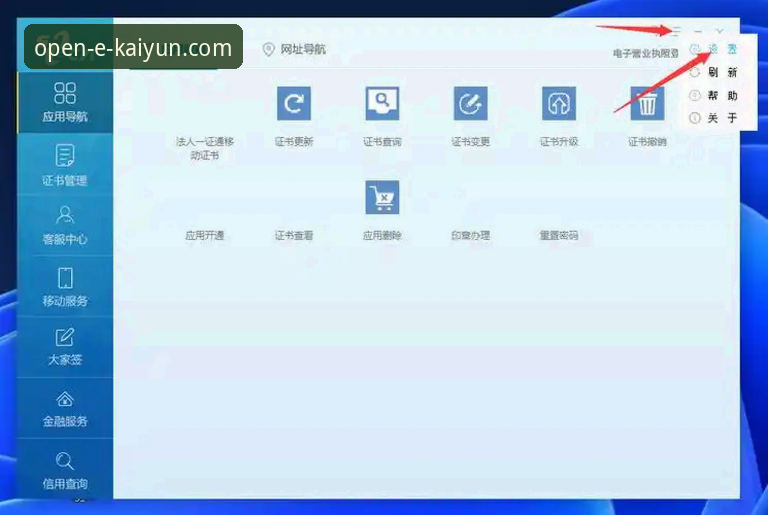Viewport: 768px width, 515px height.
Task: Open the 证书管理 sidebar section
Action: pos(65,165)
